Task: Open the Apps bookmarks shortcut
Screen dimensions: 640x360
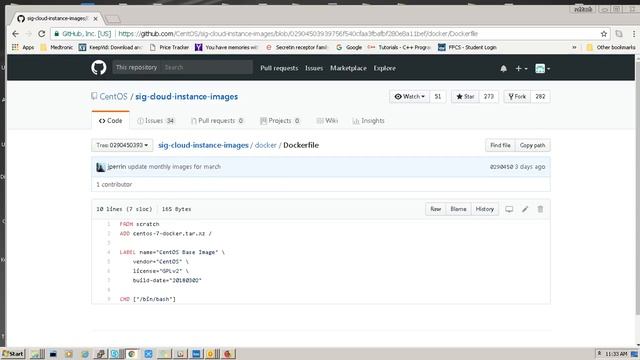Action: pos(23,47)
